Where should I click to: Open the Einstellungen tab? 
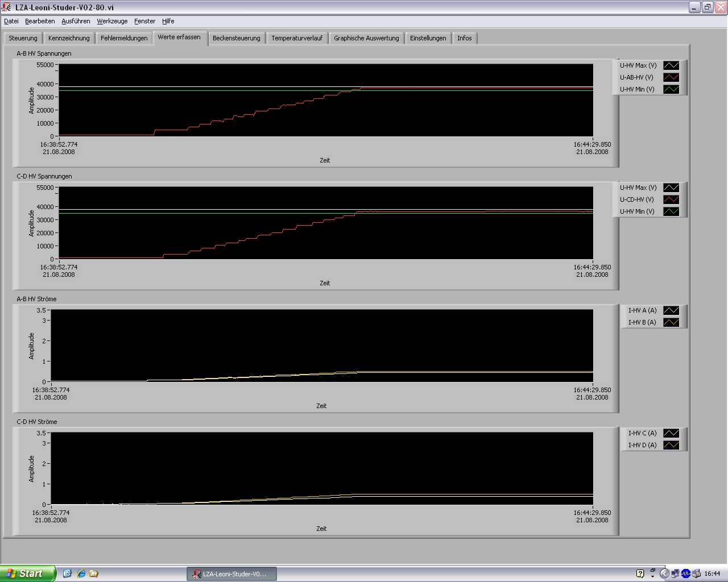click(428, 38)
